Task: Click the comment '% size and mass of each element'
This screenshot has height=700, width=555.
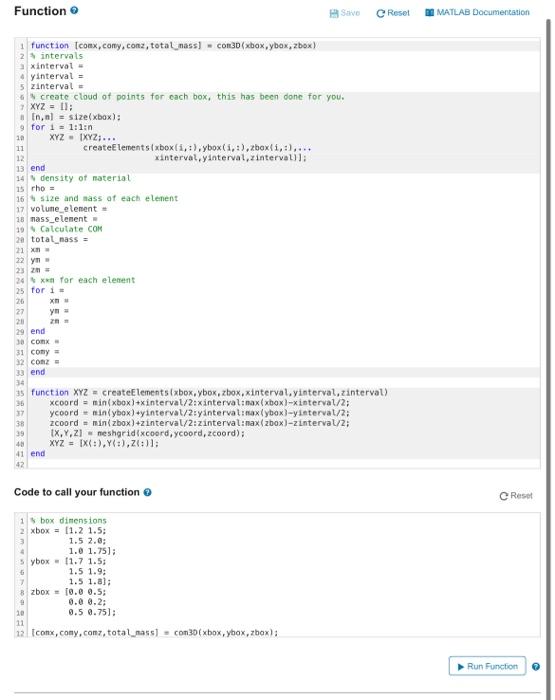Action: click(x=104, y=199)
